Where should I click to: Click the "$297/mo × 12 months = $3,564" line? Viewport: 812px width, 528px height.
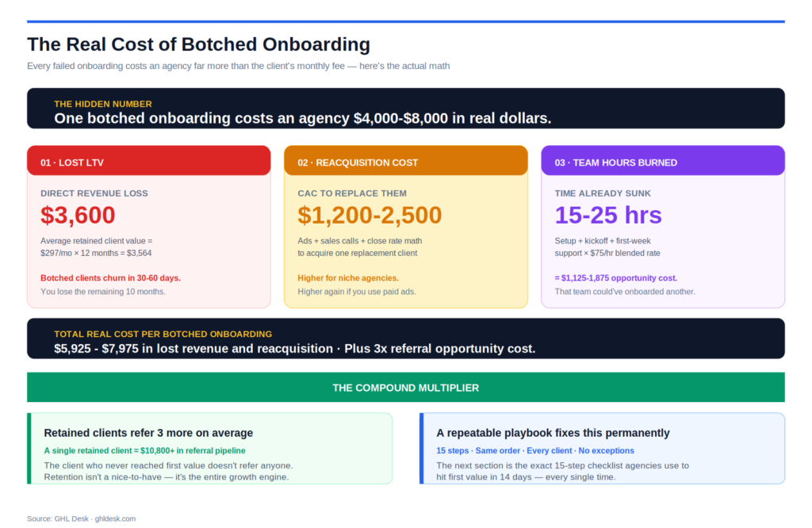point(96,253)
